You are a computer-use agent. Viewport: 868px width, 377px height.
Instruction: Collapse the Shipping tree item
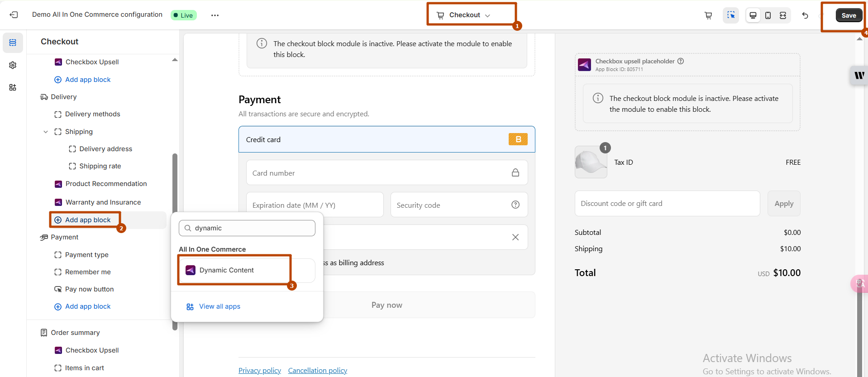tap(46, 132)
